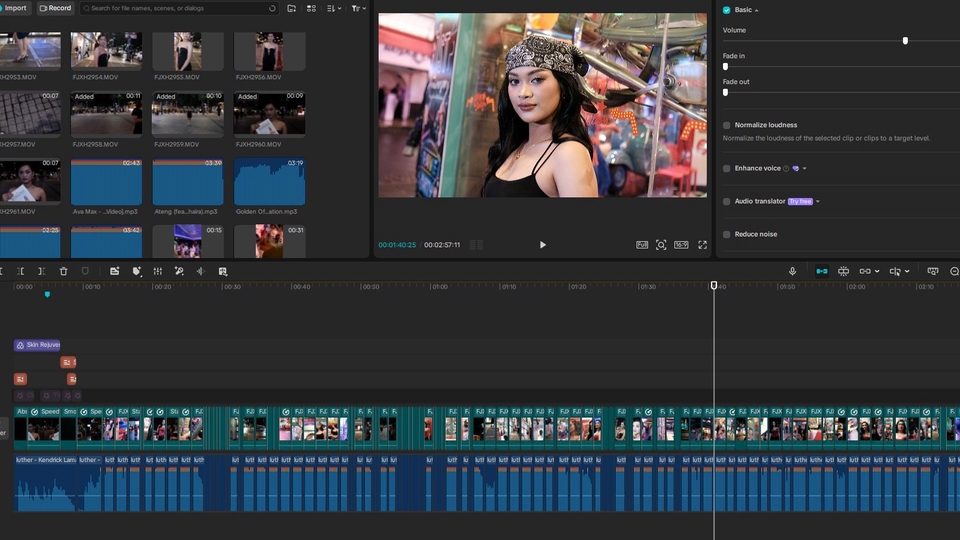960x540 pixels.
Task: Click the timeline zoom out magnifier icon
Action: [954, 271]
